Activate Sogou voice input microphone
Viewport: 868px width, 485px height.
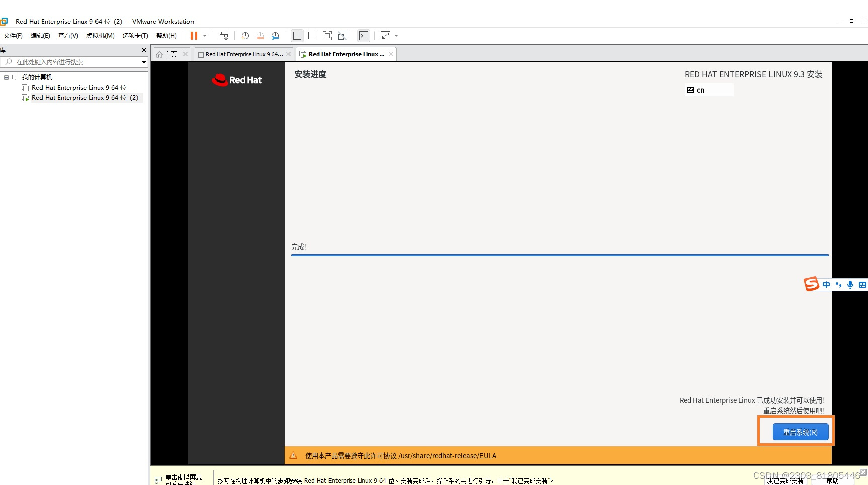[x=850, y=284]
